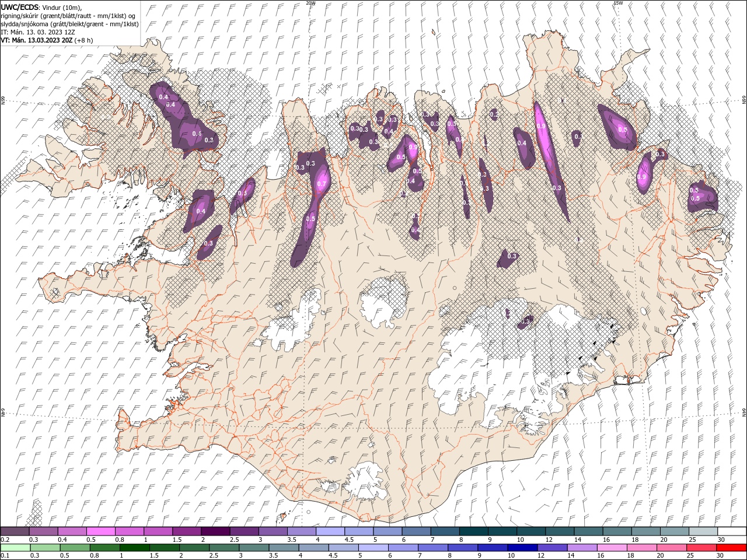Pick the white 30 swatch ending the top legend row
Screen dimensions: 747x560
pos(732,531)
